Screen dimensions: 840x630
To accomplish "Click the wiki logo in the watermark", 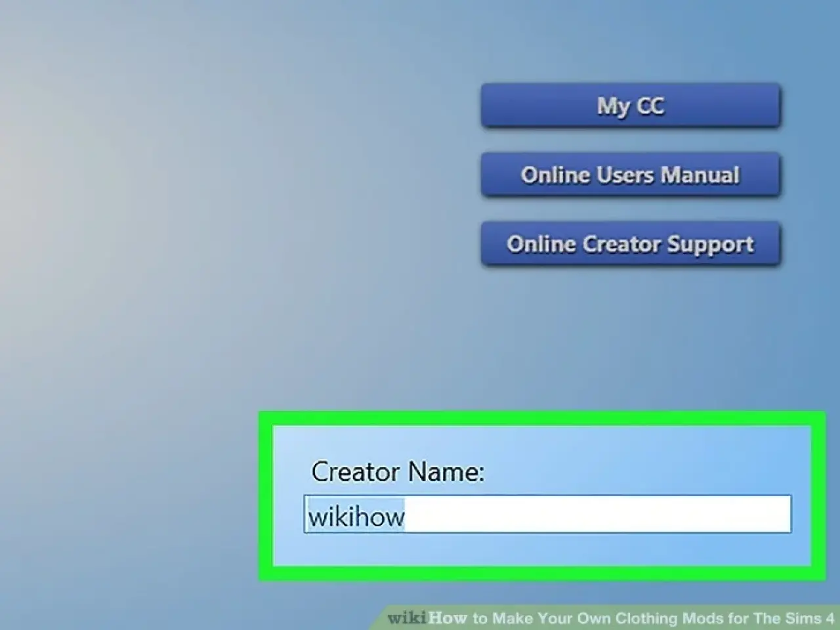I will point(406,618).
